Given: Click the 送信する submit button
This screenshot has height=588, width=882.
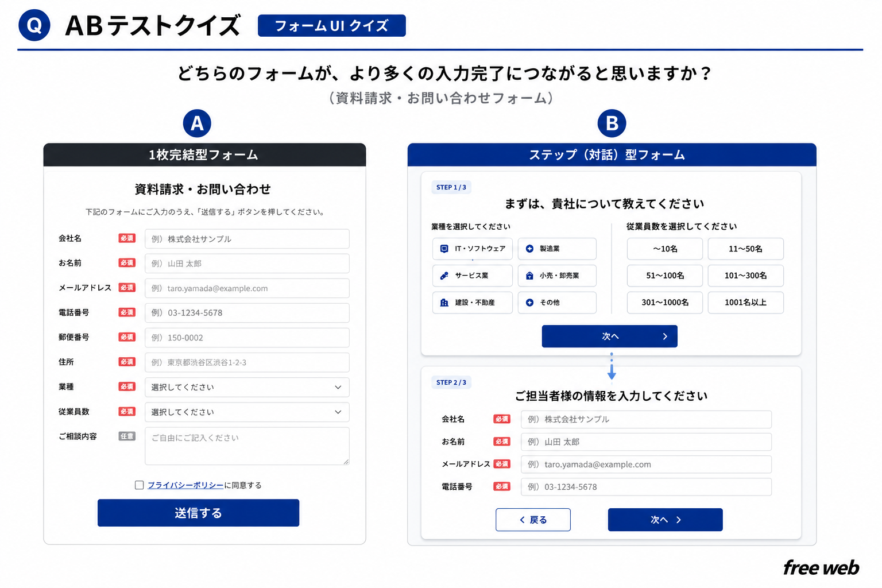Looking at the screenshot, I should (x=198, y=513).
